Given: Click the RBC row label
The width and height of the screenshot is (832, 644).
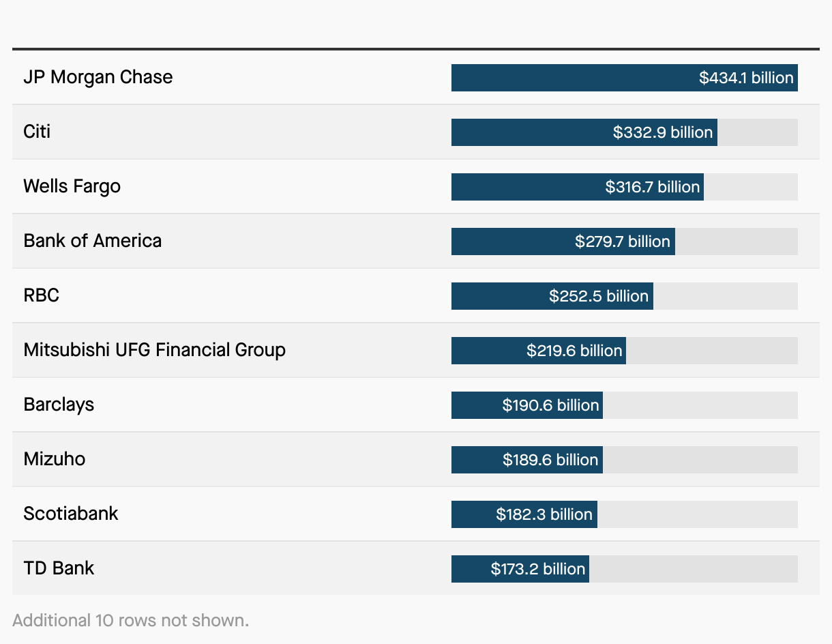Looking at the screenshot, I should click(42, 295).
